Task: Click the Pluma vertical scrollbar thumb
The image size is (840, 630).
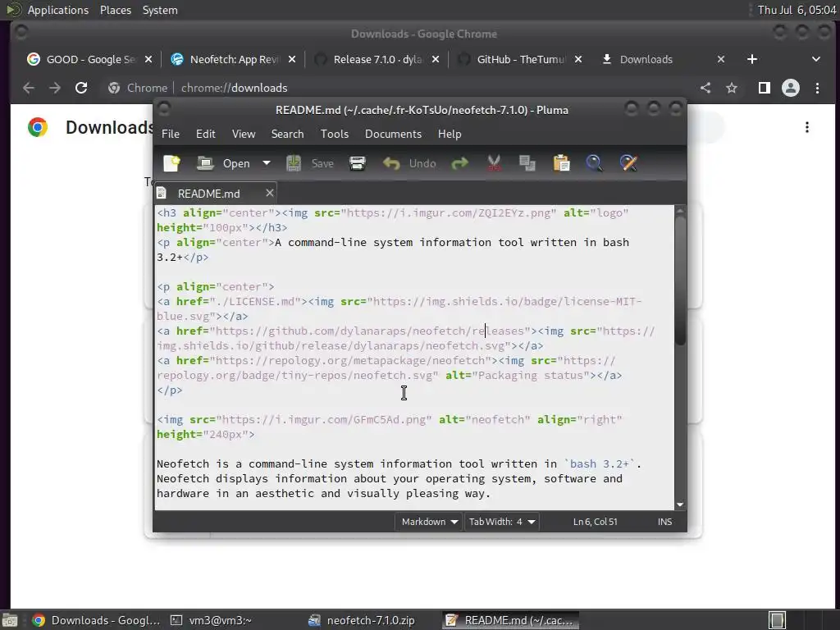Action: click(x=680, y=279)
